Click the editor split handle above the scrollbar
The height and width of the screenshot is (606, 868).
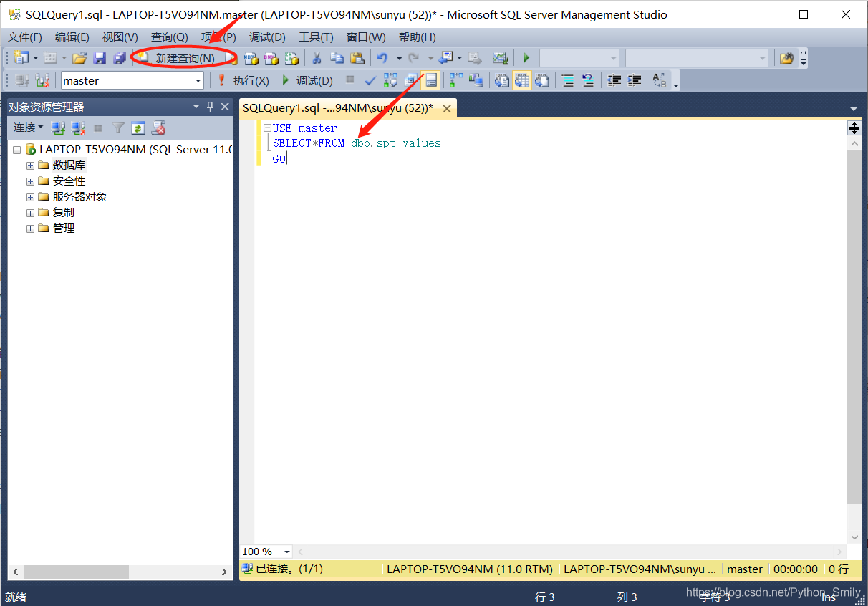(854, 128)
